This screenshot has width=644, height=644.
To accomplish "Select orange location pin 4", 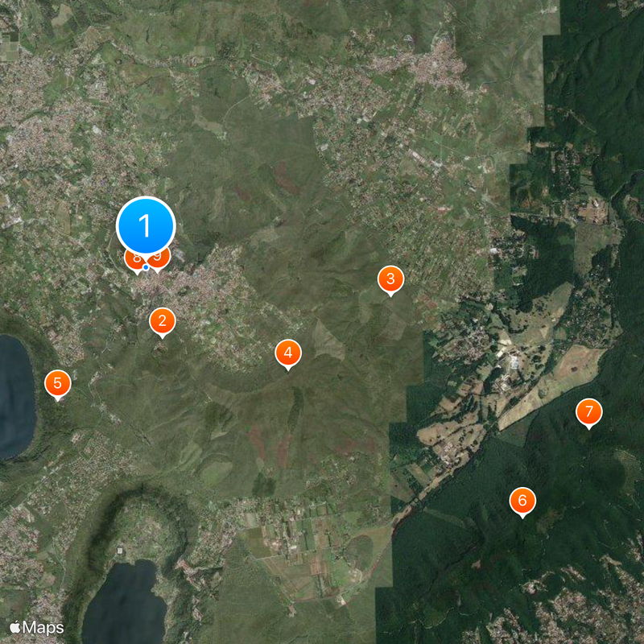I will pyautogui.click(x=288, y=353).
